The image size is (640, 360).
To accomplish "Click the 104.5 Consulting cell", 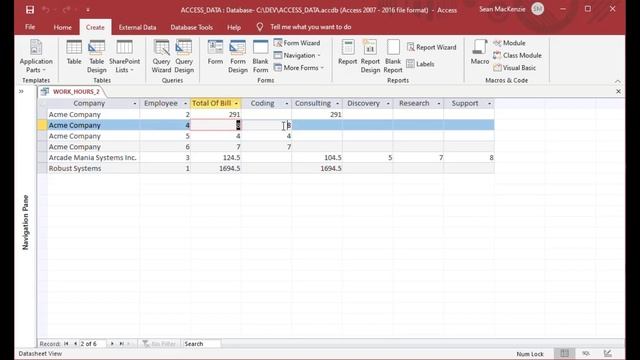I will point(317,158).
